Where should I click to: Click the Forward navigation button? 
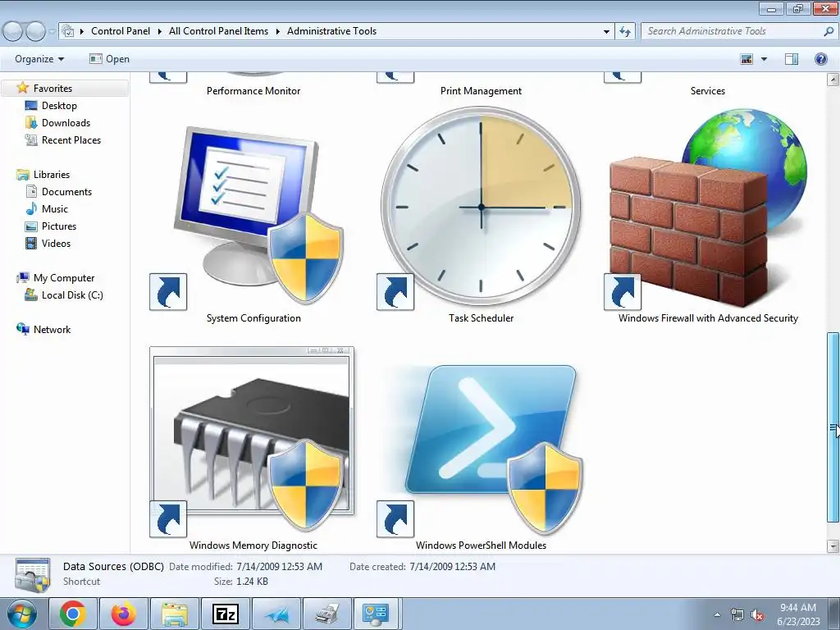coord(35,32)
